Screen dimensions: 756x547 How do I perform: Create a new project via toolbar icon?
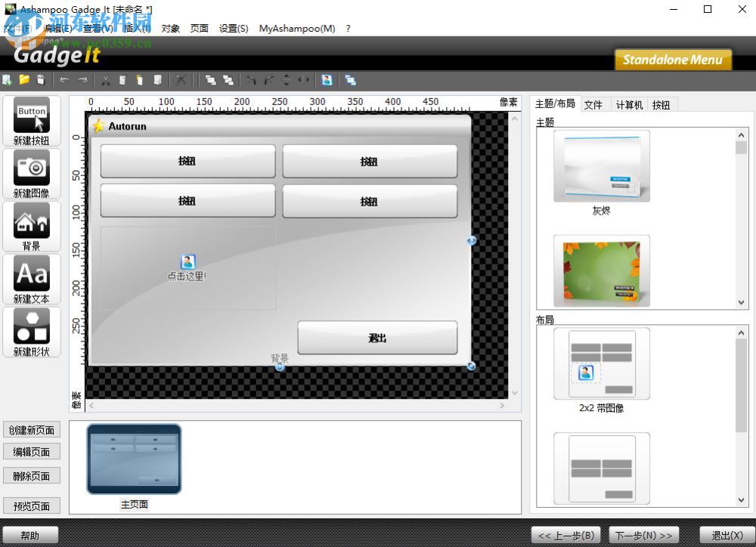7,79
